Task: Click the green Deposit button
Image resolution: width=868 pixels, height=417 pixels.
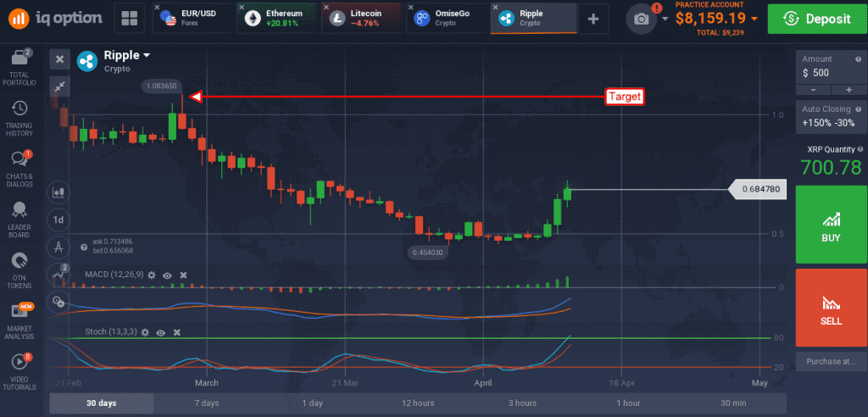Action: (x=816, y=19)
